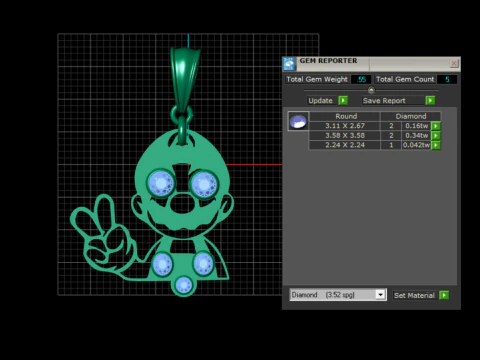
Task: Click green arrow for 0.042tw row
Action: 436,145
